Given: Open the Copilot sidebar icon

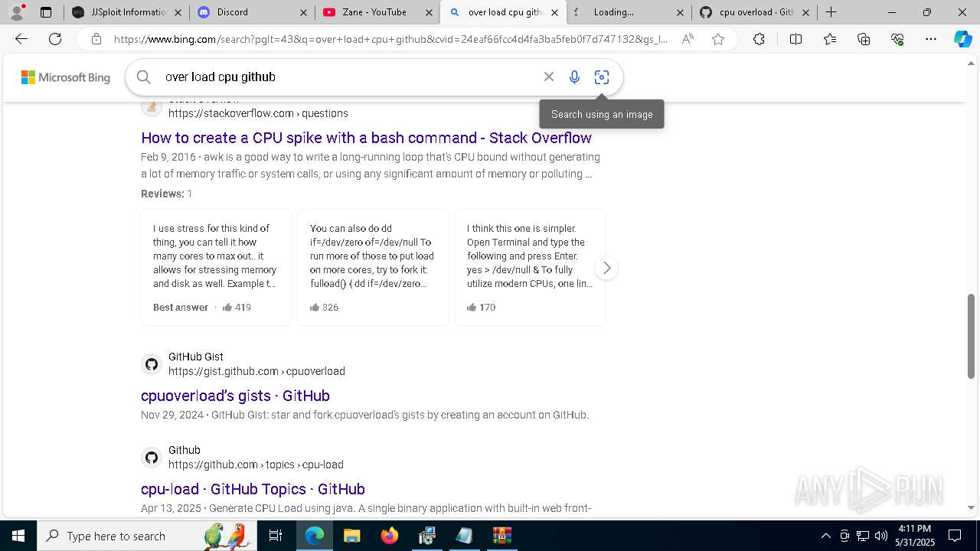Looking at the screenshot, I should point(962,39).
